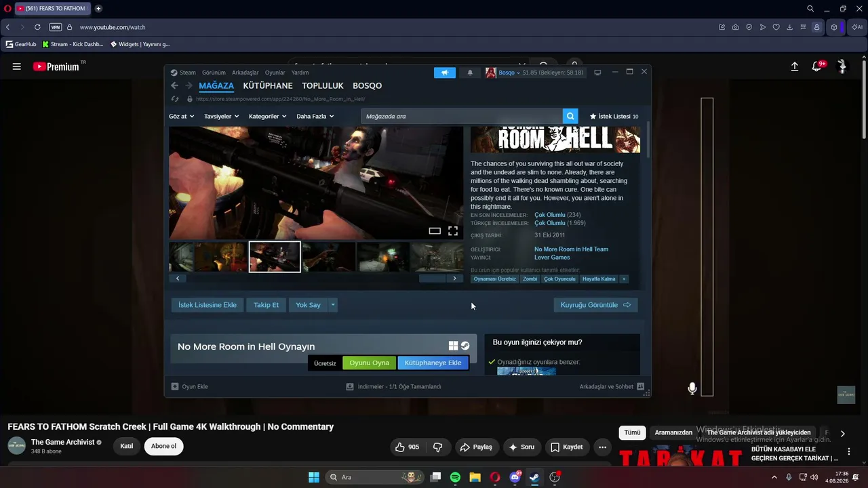Click the green Oyunu Oyna button

coord(370,363)
